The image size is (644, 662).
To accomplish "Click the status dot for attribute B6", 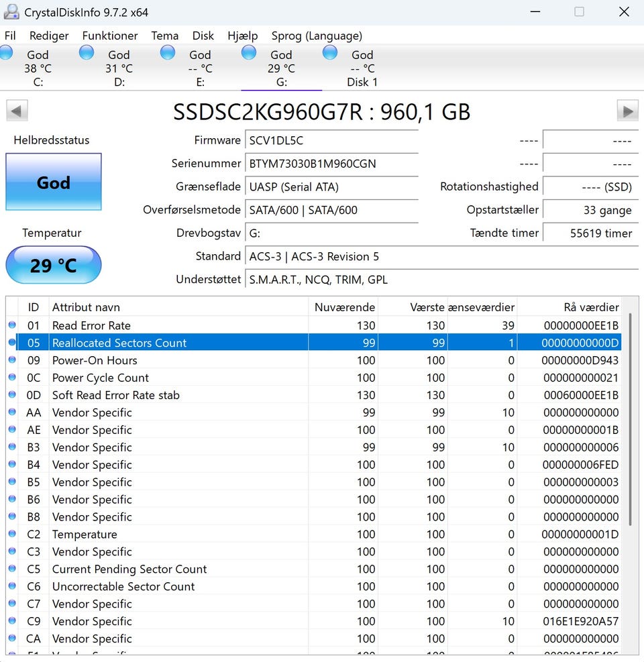I will click(x=12, y=498).
